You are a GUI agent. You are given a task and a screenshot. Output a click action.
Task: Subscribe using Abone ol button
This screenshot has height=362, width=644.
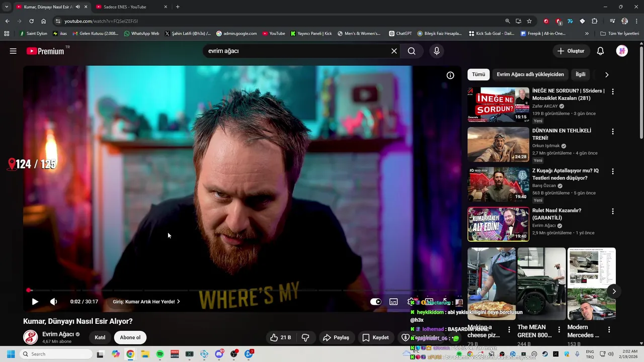tap(130, 337)
